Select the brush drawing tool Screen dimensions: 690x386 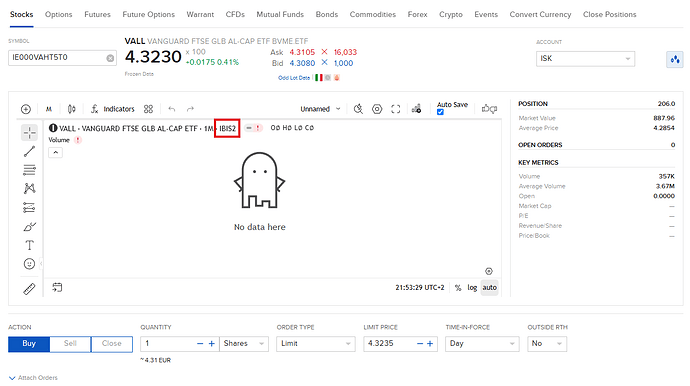click(x=29, y=226)
